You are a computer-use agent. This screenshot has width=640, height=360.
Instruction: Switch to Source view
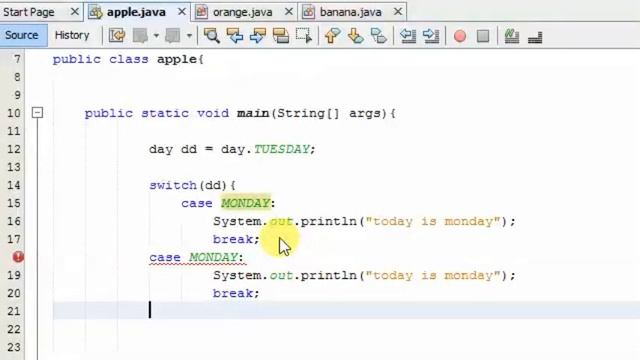coord(22,35)
